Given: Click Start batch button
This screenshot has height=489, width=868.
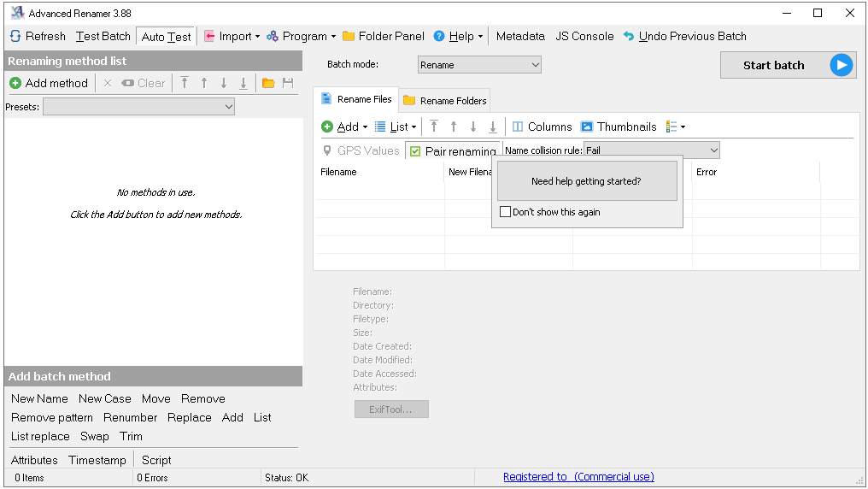Looking at the screenshot, I should [789, 65].
